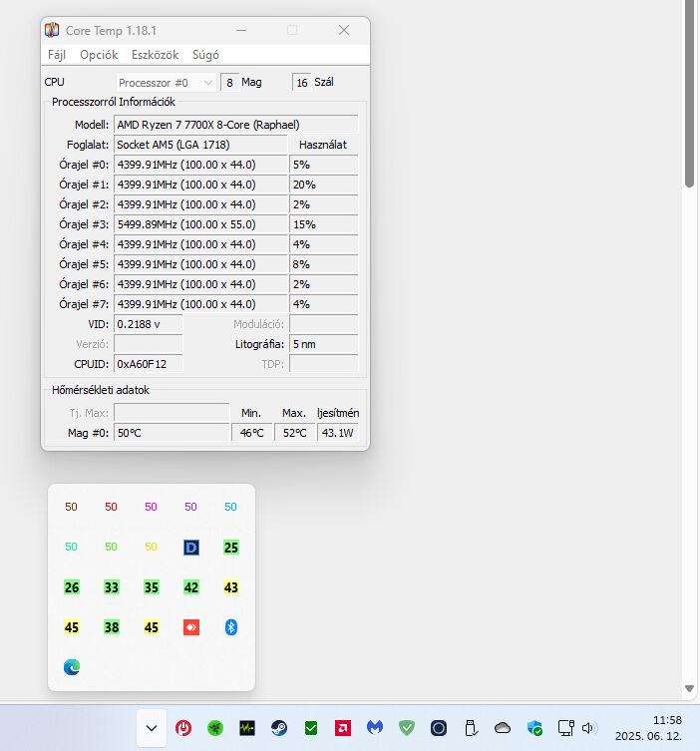
Task: Click the red arrow tray icon
Action: 191,627
